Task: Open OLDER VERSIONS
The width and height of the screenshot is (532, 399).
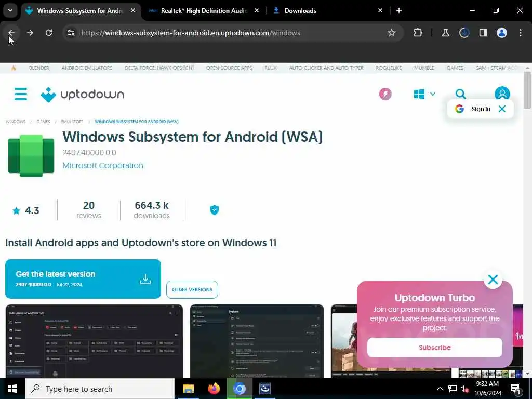Action: 192,289
